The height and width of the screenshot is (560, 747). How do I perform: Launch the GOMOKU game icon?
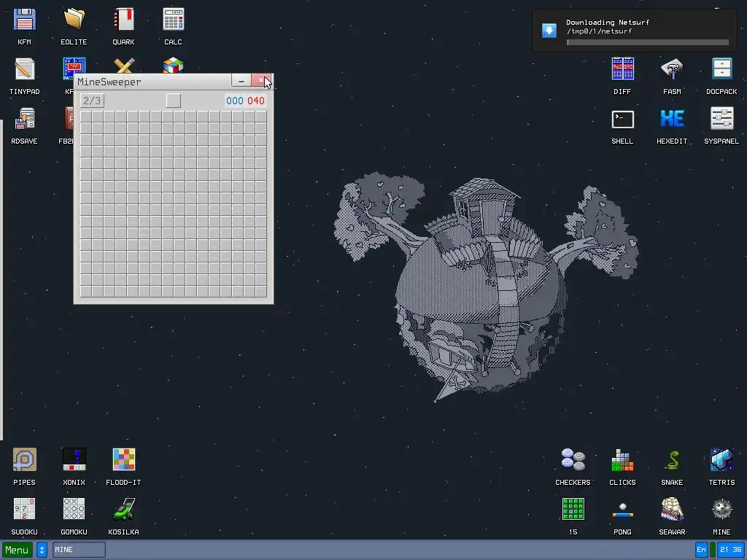coord(74,510)
